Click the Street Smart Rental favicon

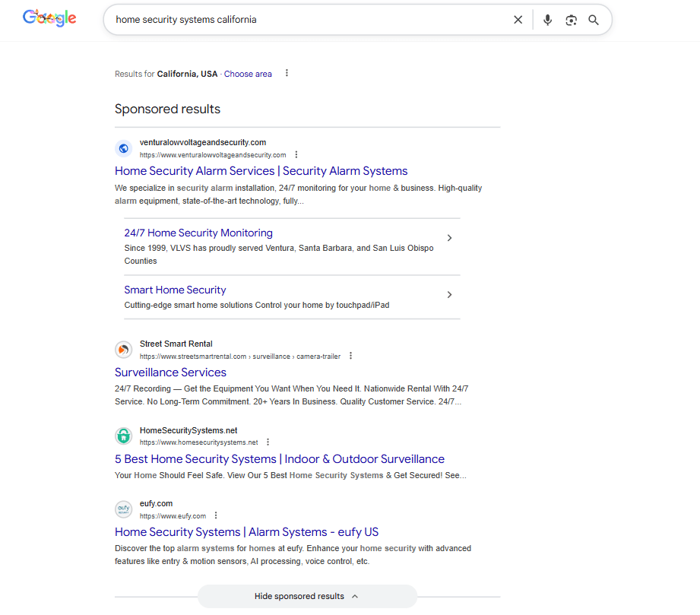pos(123,350)
